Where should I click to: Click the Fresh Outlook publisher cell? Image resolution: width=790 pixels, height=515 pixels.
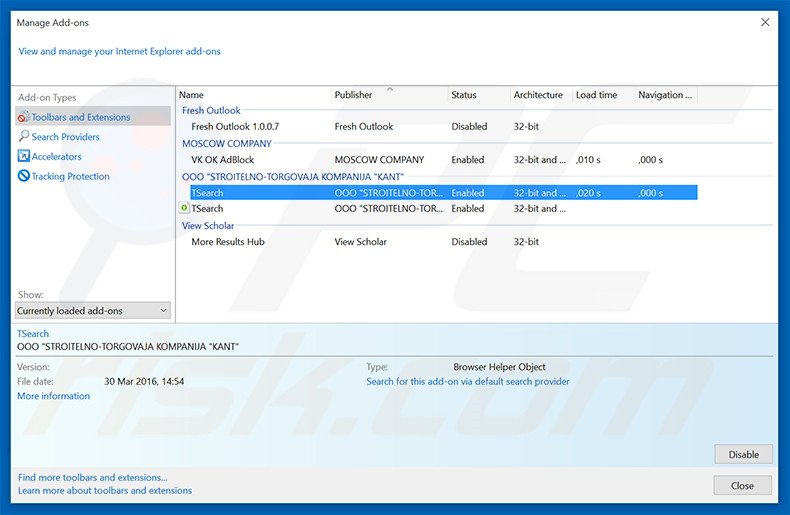point(364,126)
